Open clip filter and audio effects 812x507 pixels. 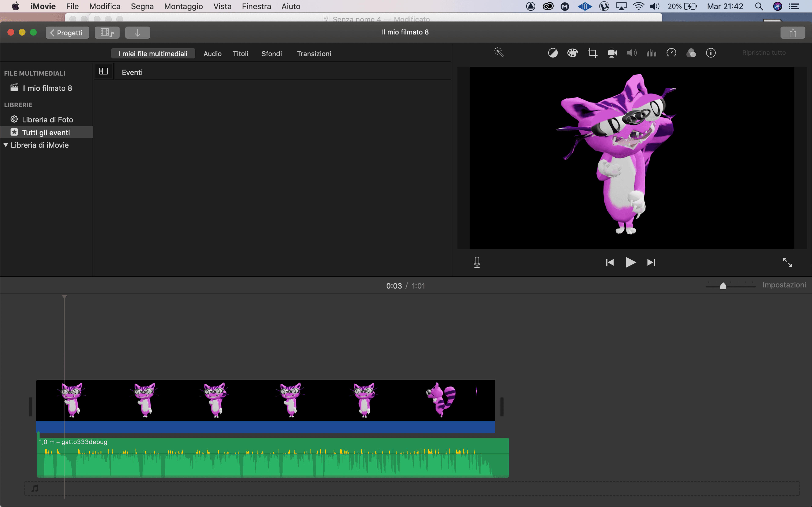pos(691,53)
